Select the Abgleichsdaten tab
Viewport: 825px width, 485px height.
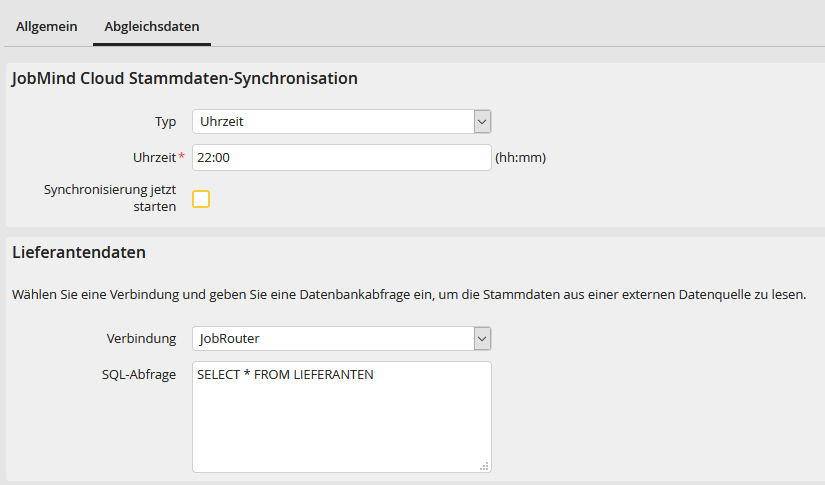[x=151, y=26]
